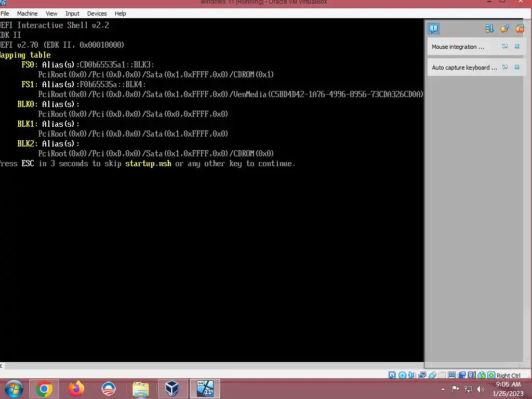Show hidden system tray icons
The image size is (532, 399).
443,389
